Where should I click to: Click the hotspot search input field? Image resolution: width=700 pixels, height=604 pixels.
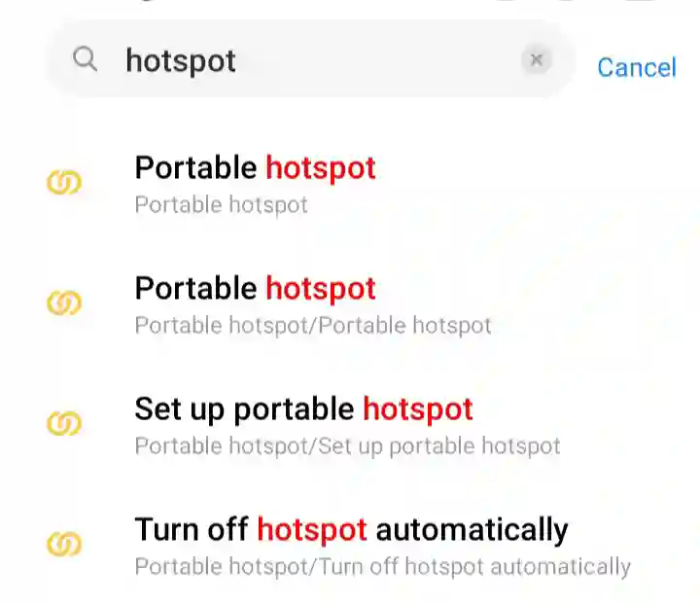click(x=311, y=60)
